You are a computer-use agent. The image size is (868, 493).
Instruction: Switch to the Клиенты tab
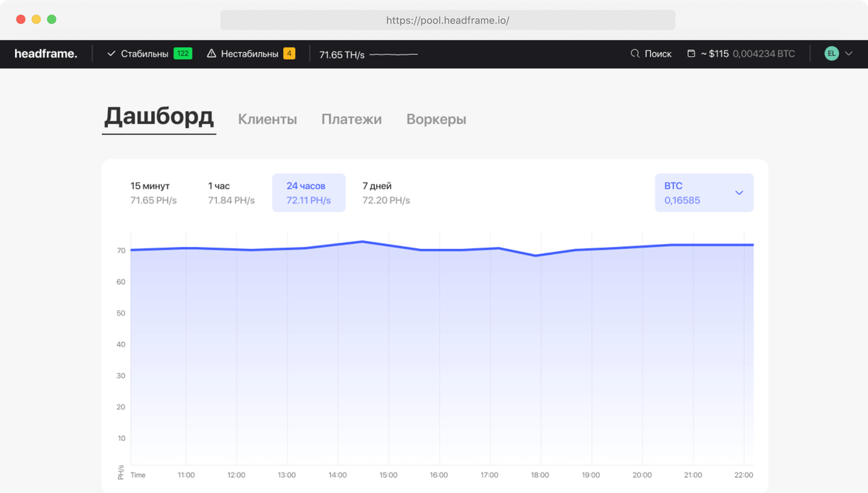tap(268, 119)
